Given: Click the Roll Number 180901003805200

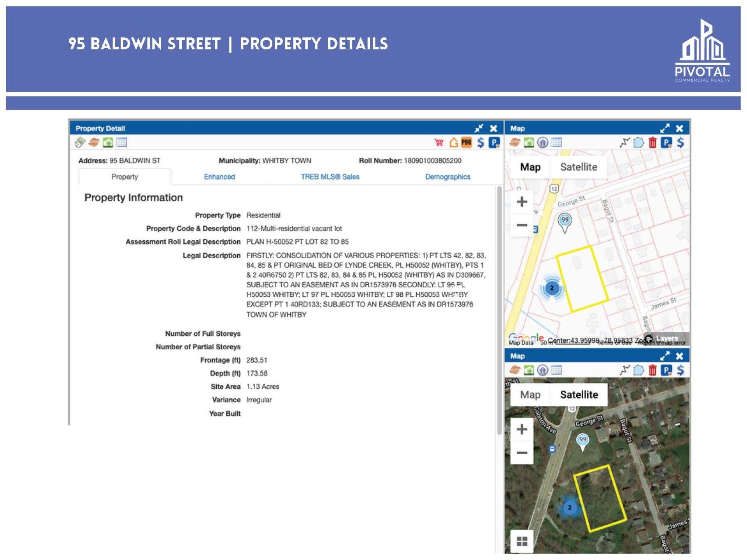Looking at the screenshot, I should tap(433, 161).
